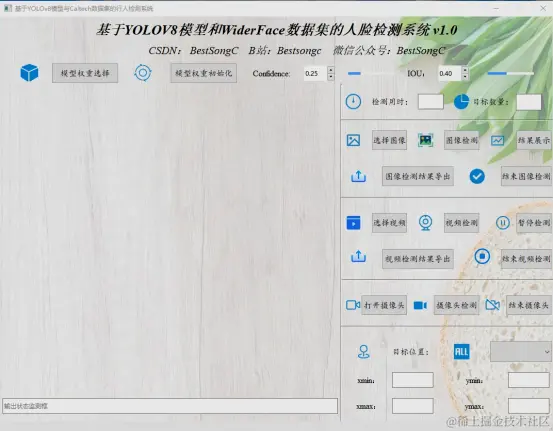Click the IOU slider

tap(511, 73)
